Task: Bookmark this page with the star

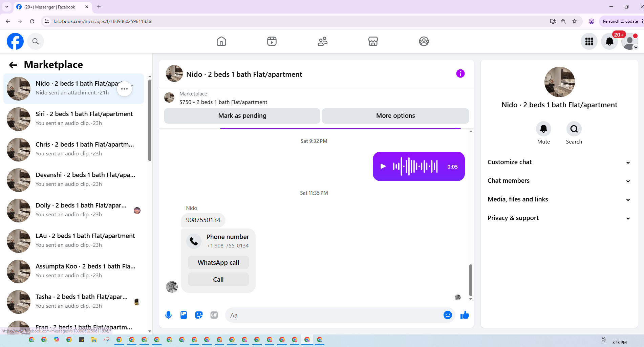Action: tap(575, 21)
